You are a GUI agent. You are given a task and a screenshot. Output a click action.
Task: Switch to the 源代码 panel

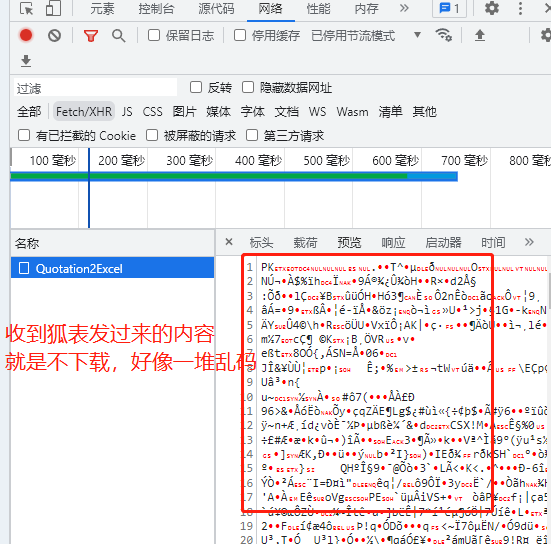coord(216,9)
